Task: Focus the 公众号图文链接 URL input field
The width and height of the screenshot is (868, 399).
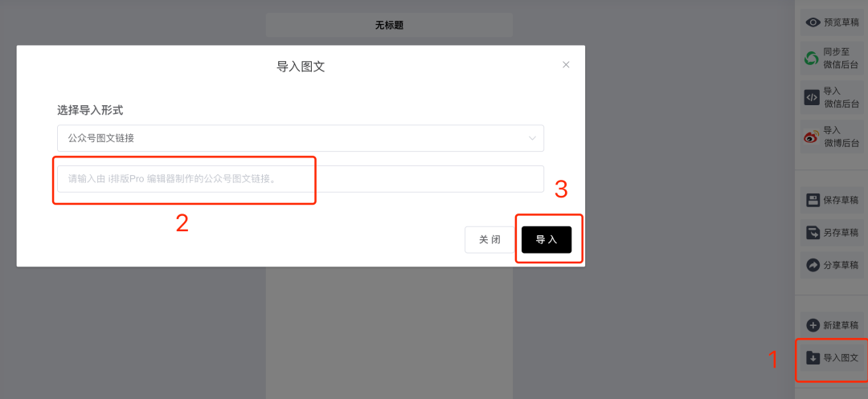Action: click(x=301, y=179)
